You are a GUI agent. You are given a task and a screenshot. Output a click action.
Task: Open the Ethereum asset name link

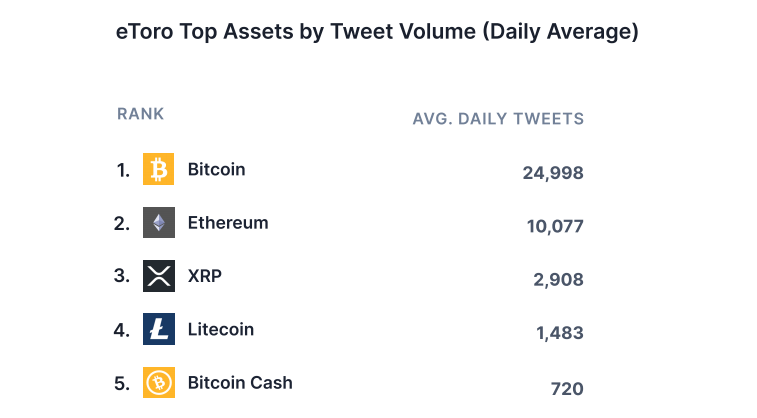point(228,223)
